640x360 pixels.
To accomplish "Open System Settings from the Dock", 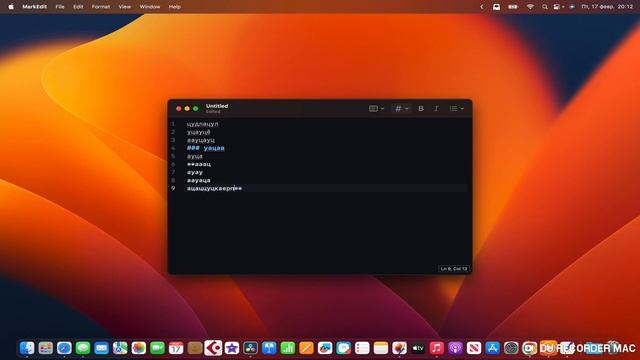I will (511, 348).
